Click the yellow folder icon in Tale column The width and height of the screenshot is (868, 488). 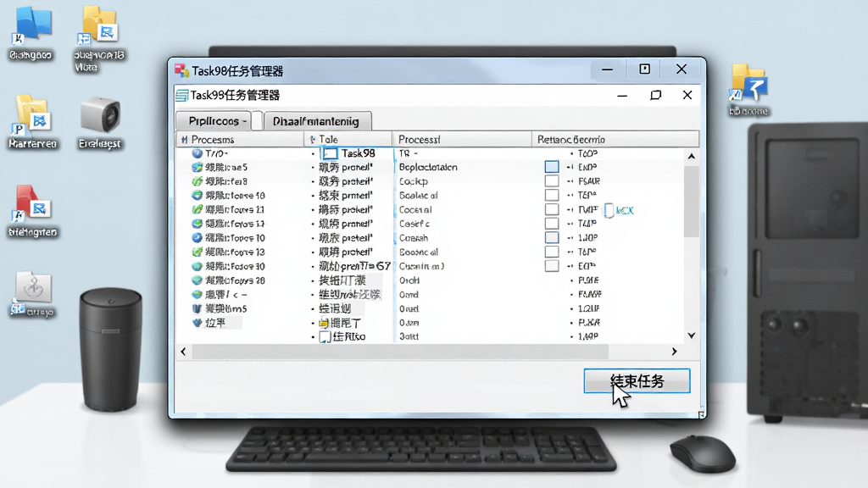pyautogui.click(x=325, y=323)
